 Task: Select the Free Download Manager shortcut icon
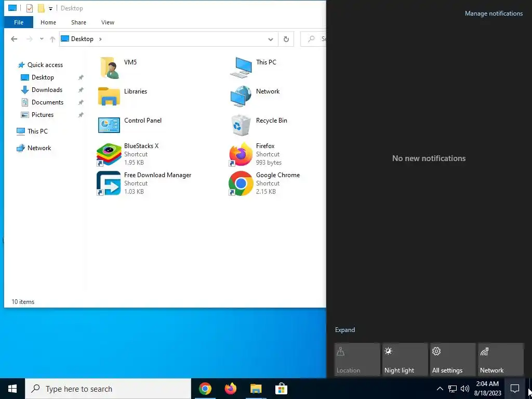109,183
